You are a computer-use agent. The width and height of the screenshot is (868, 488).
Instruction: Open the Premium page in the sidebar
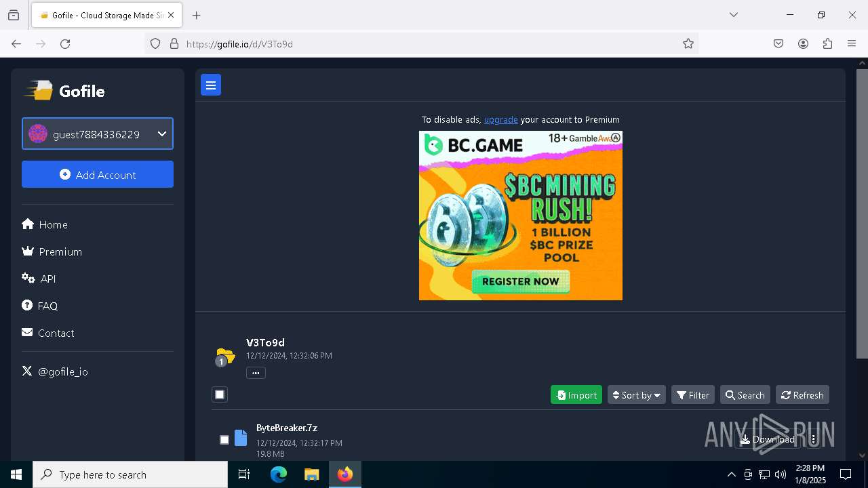[x=52, y=251]
